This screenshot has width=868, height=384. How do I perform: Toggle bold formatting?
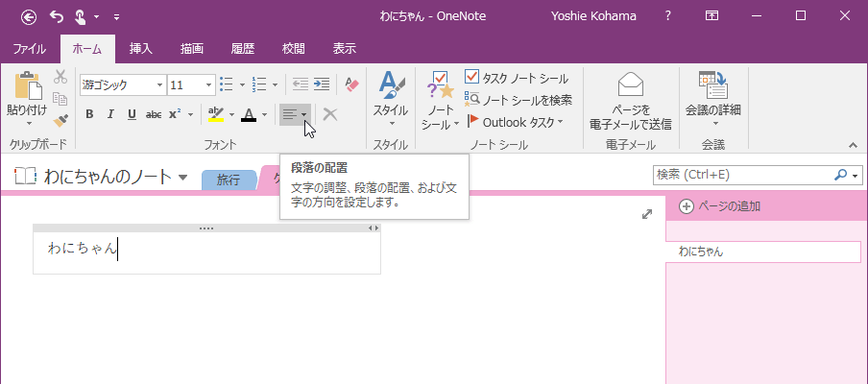[x=89, y=114]
